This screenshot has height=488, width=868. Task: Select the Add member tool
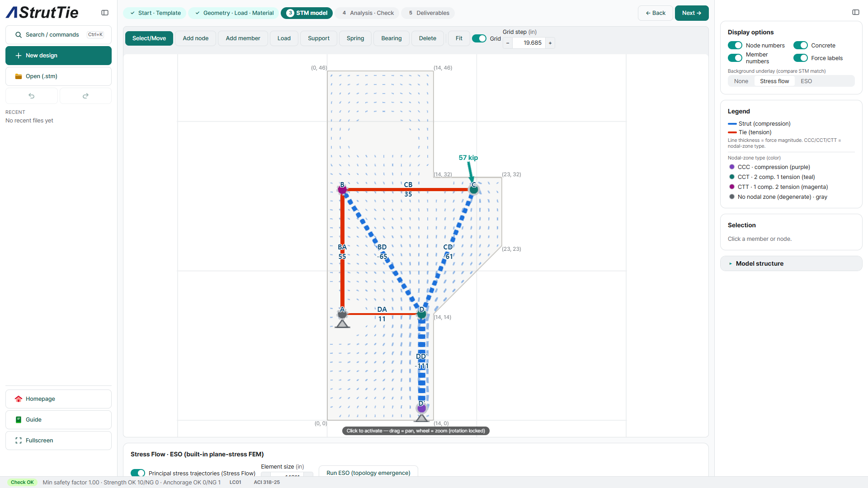coord(243,38)
